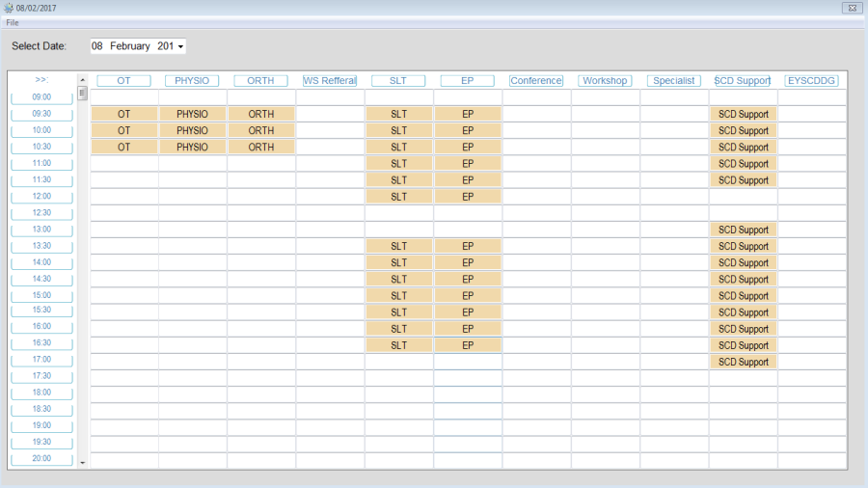868x488 pixels.
Task: Click the WS Refferal column header
Action: (x=330, y=81)
